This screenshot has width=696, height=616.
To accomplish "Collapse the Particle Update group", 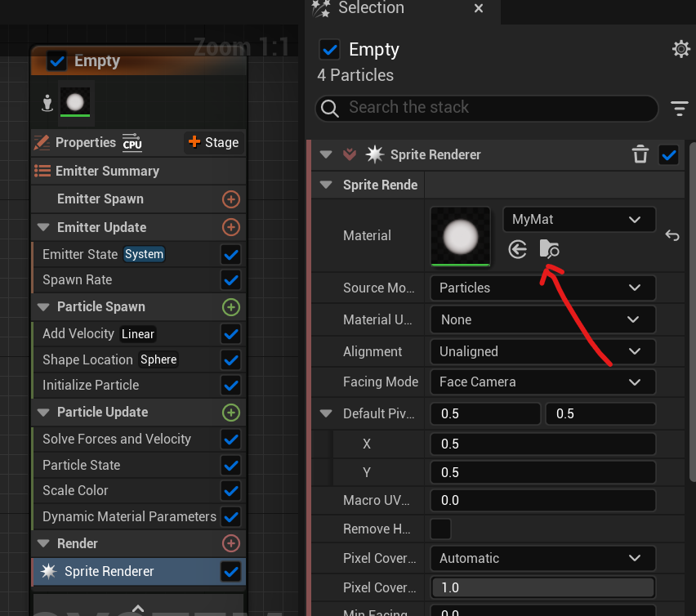I will coord(43,413).
